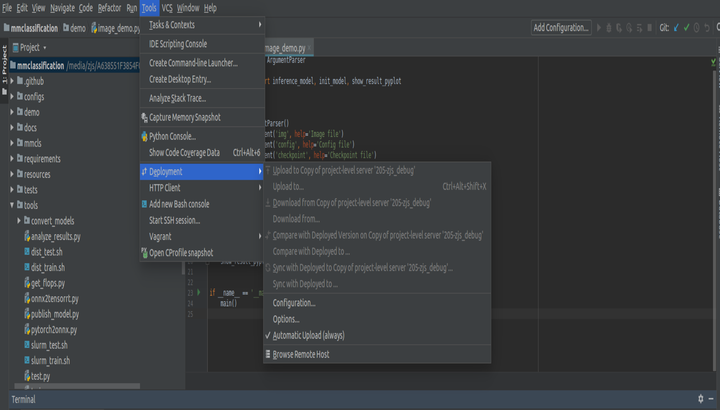Image resolution: width=720 pixels, height=410 pixels.
Task: Close the image_demo.py editor tab
Action: (x=309, y=48)
